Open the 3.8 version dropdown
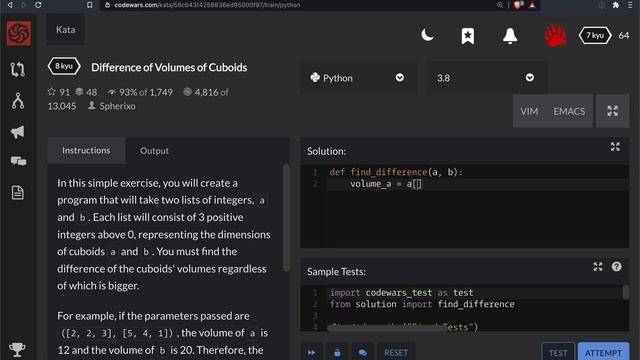The width and height of the screenshot is (640, 360). (x=486, y=78)
